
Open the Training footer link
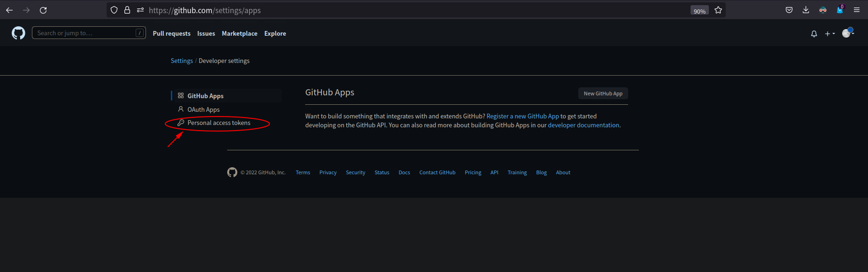pos(517,172)
